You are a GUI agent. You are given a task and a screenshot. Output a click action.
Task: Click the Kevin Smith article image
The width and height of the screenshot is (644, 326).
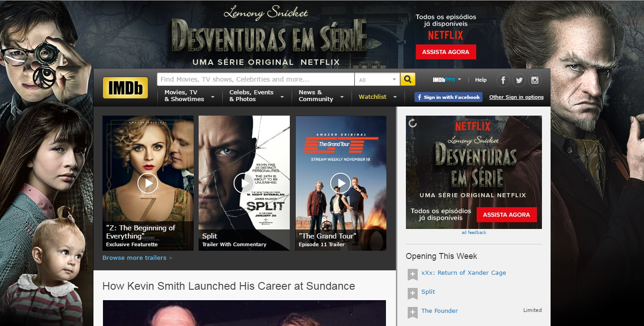click(244, 313)
